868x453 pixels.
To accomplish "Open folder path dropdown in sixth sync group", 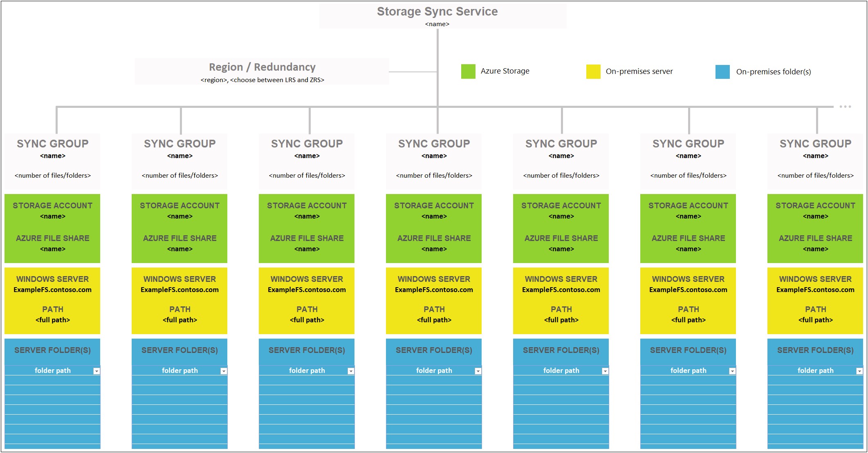I will click(x=733, y=371).
